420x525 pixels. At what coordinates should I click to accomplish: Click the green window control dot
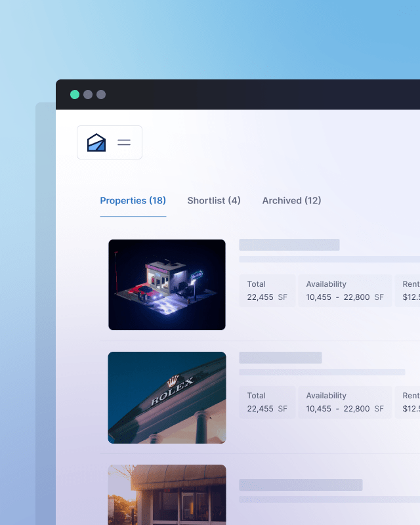[x=75, y=94]
